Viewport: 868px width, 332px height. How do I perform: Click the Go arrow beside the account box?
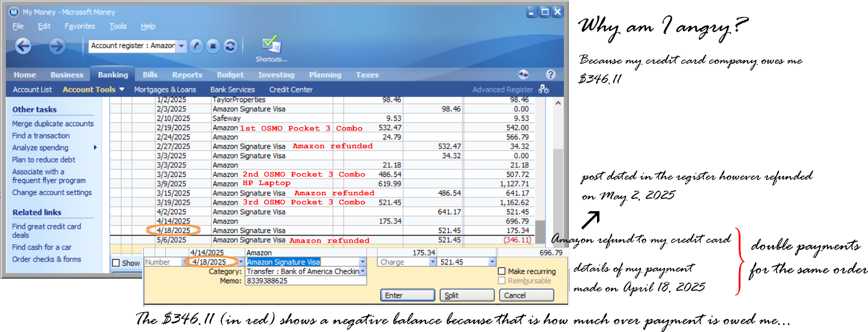197,46
